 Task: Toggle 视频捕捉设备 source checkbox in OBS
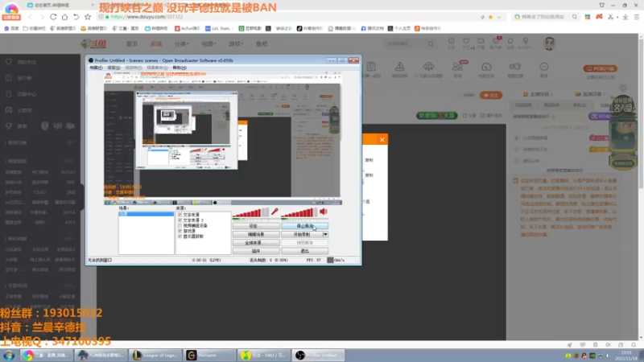pos(180,225)
